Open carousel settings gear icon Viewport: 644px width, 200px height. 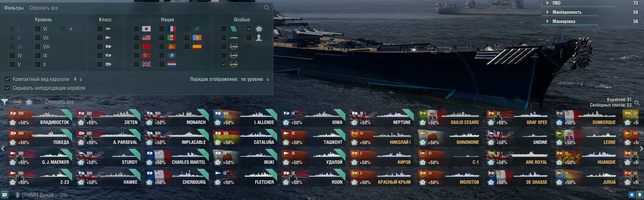click(x=637, y=103)
